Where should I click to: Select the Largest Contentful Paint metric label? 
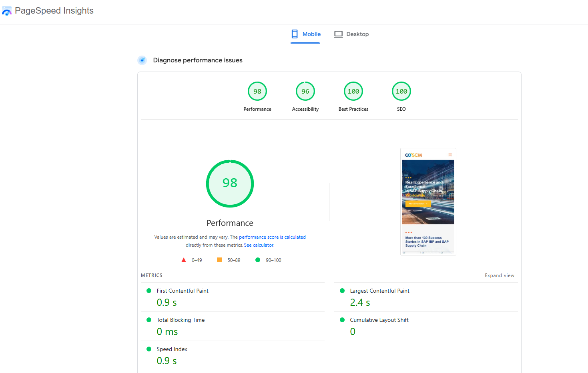click(379, 291)
